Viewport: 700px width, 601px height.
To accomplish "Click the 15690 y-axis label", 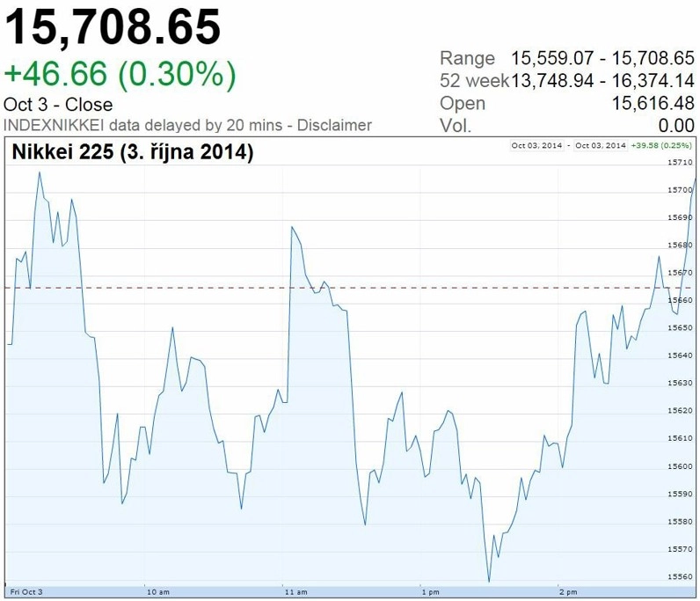I will tap(680, 217).
